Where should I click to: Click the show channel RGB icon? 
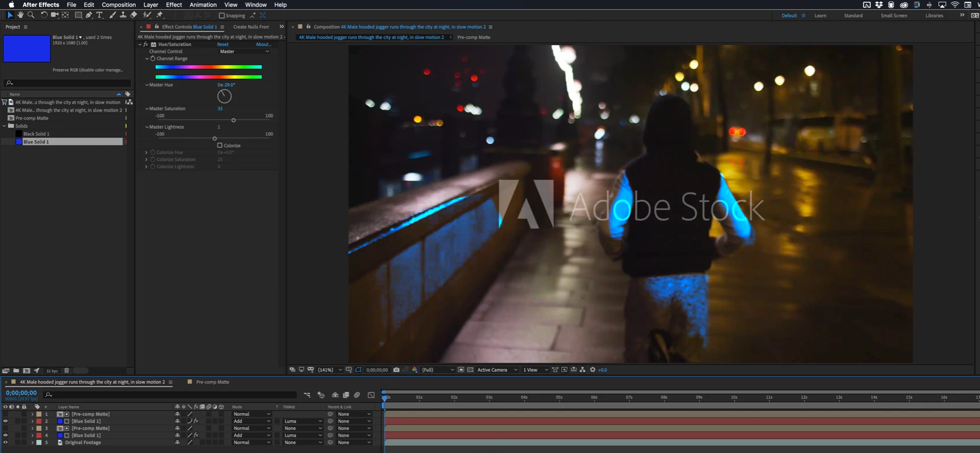(414, 370)
